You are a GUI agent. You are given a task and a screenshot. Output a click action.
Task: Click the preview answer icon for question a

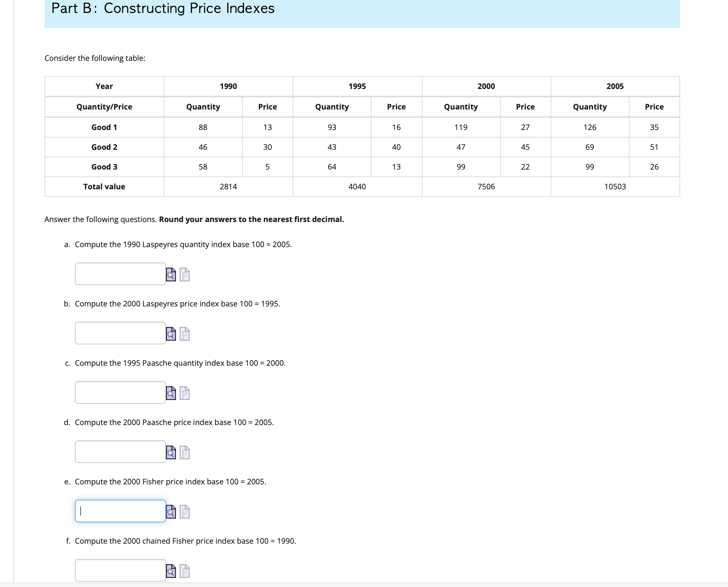(x=171, y=274)
